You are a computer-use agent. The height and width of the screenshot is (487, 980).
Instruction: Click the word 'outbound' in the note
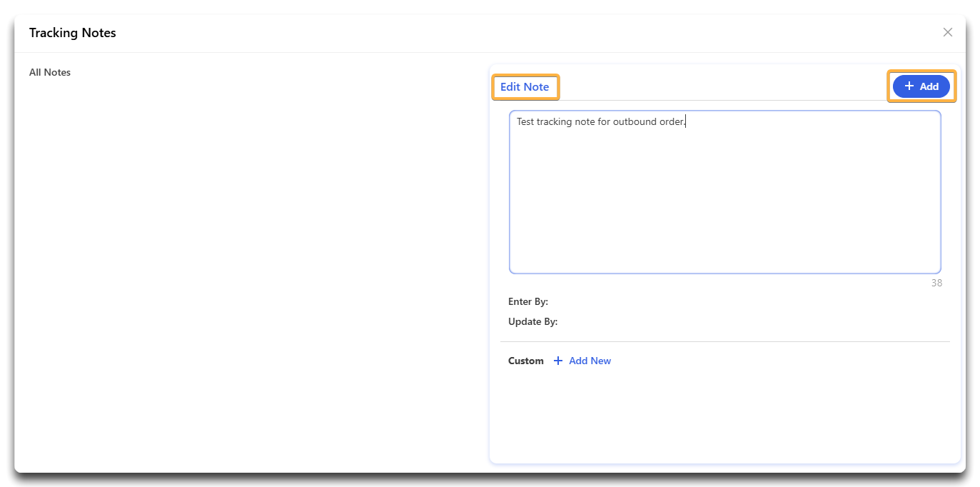click(x=635, y=122)
